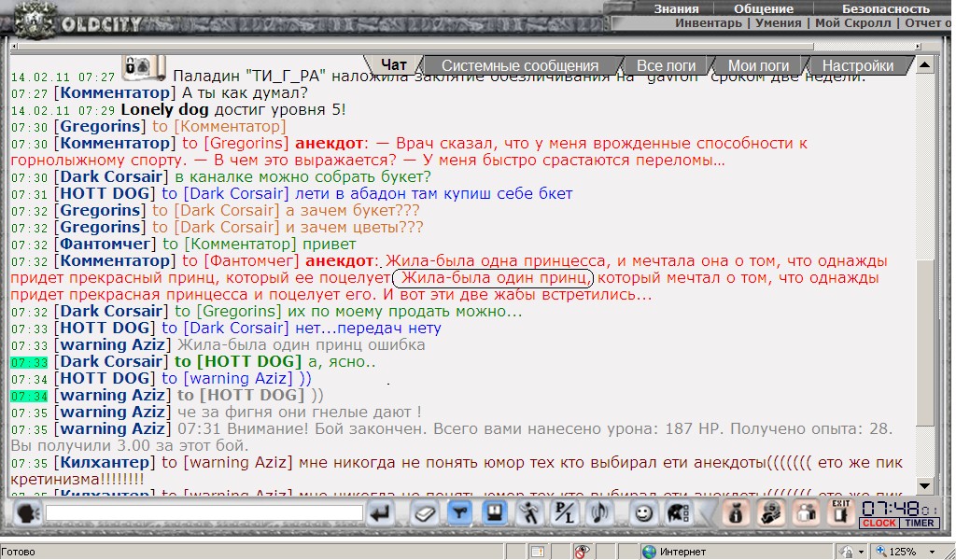The image size is (956, 560).
Task: Open the Все логи tab
Action: pos(666,66)
